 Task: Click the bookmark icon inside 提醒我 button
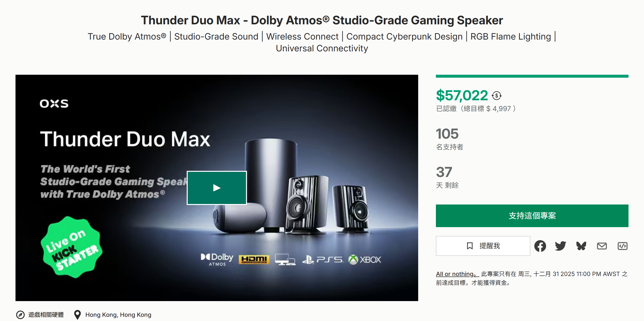(470, 246)
